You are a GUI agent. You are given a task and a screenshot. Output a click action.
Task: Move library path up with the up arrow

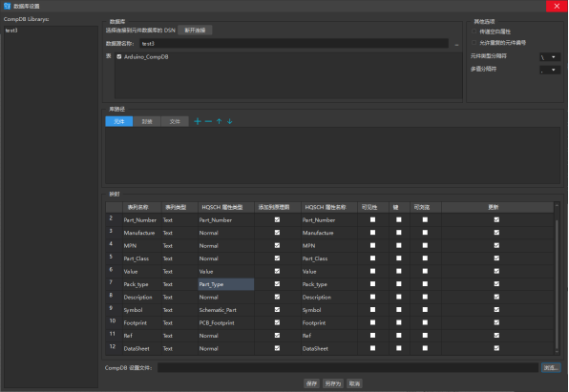pyautogui.click(x=219, y=121)
